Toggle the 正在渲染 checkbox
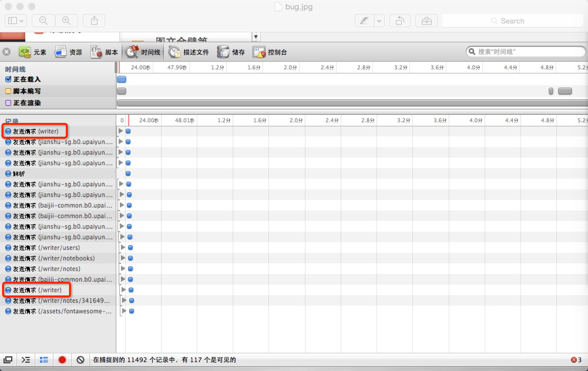The height and width of the screenshot is (371, 588). 8,103
